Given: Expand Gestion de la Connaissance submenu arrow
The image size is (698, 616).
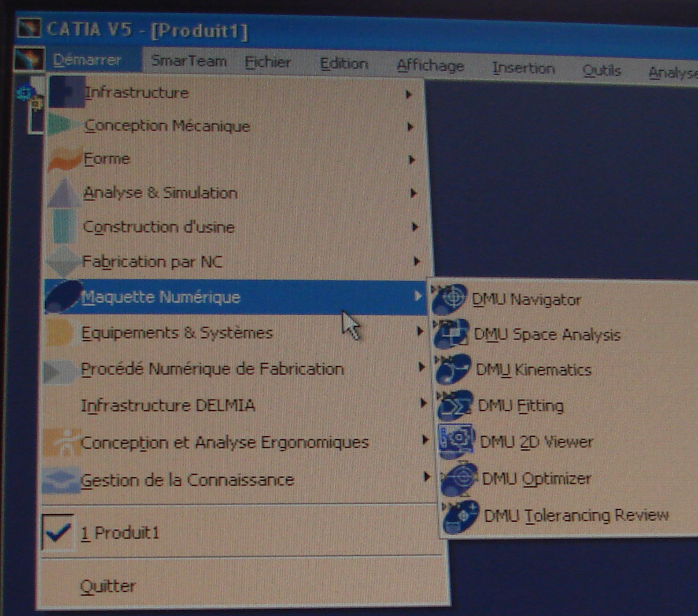Looking at the screenshot, I should coord(427,477).
